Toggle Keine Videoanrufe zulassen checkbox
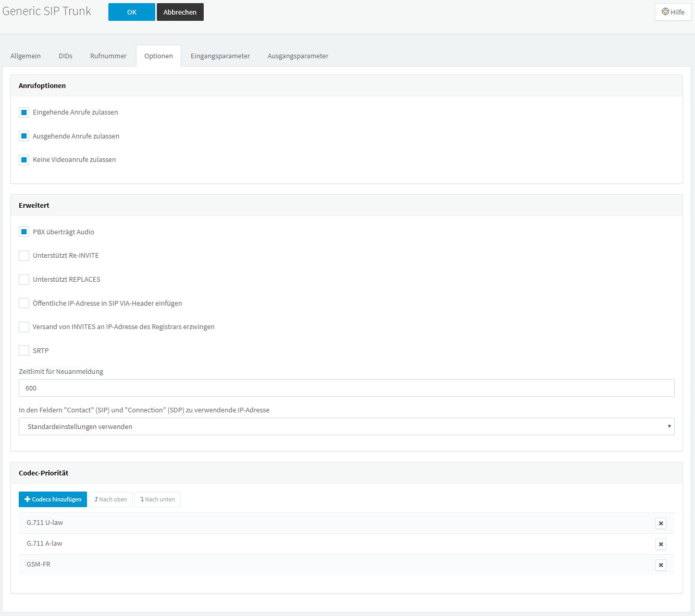695x616 pixels. 24,160
